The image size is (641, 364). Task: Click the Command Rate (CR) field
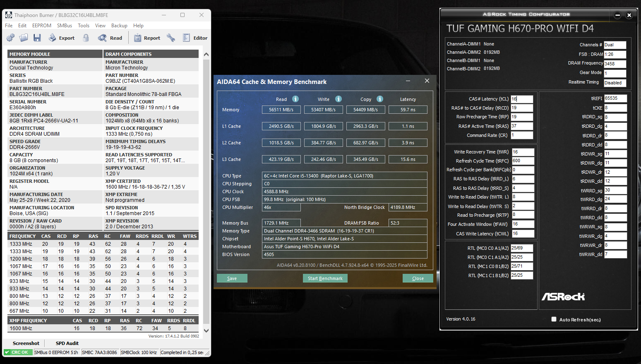click(522, 135)
